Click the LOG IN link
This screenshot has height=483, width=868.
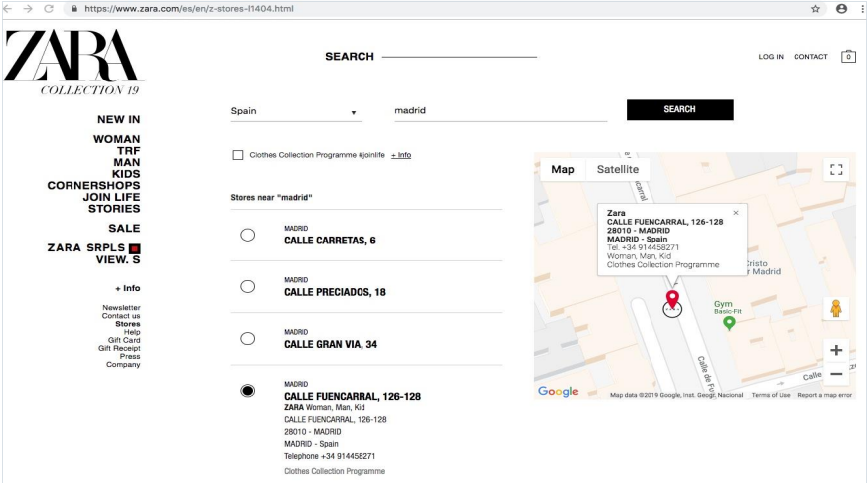click(x=771, y=57)
